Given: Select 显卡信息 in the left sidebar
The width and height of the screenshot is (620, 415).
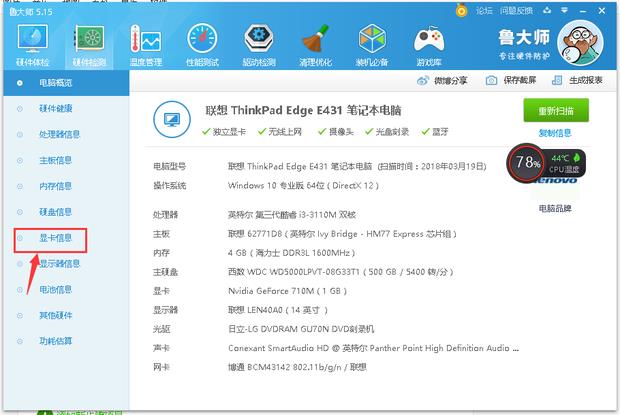Looking at the screenshot, I should 55,238.
